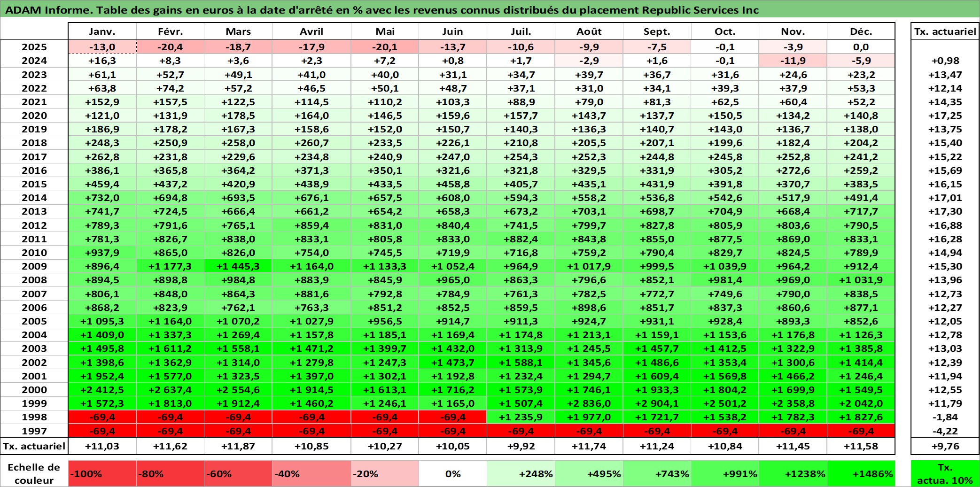The image size is (980, 487).
Task: Click the 2000 Févr. cell +2 637,4
Action: pos(170,390)
